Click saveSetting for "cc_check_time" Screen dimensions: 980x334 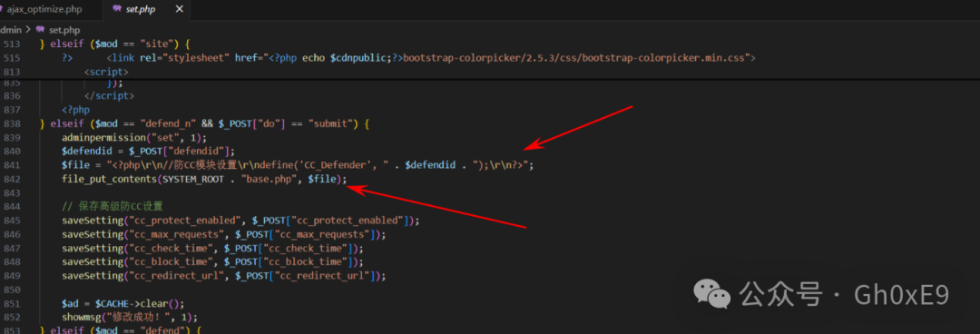[212, 248]
